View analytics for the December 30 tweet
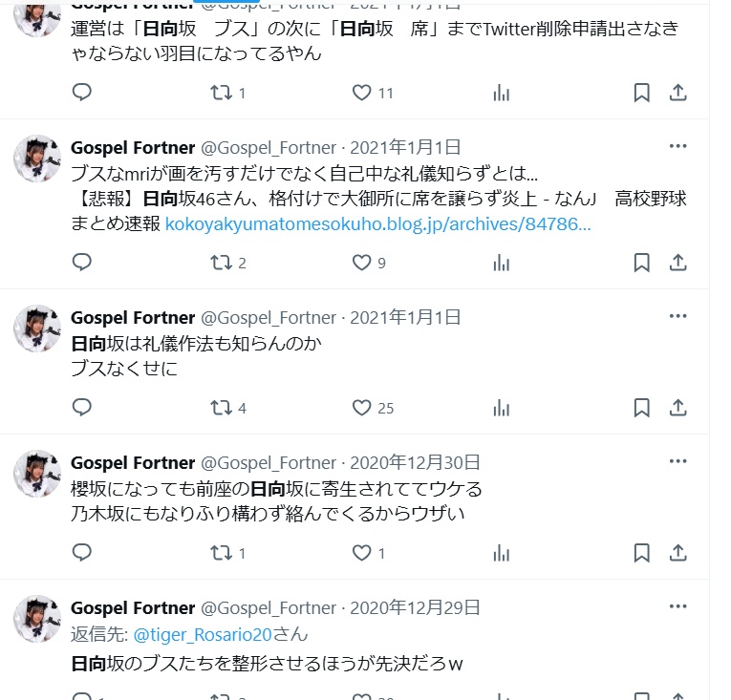 [501, 553]
